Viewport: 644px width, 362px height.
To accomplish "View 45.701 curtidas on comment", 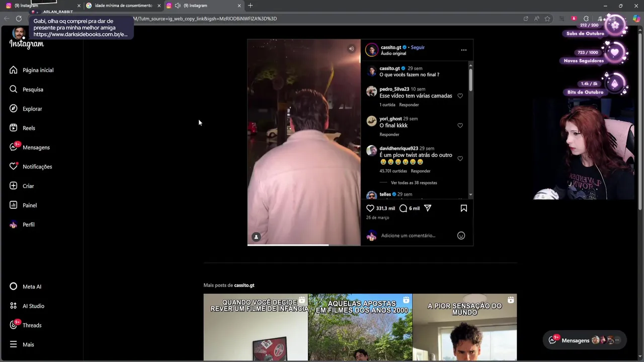I will 393,171.
